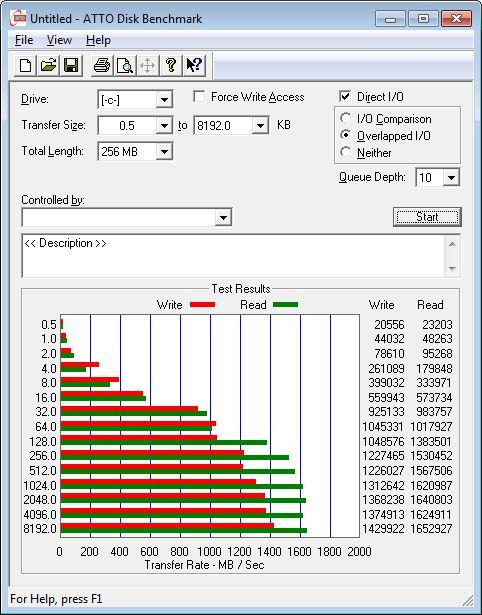
Task: Maximize the ATTO Disk Benchmark window
Action: pos(423,18)
